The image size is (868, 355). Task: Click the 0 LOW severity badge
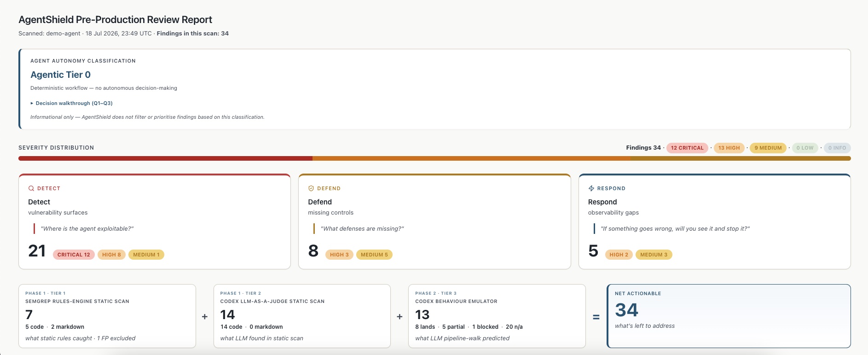805,148
